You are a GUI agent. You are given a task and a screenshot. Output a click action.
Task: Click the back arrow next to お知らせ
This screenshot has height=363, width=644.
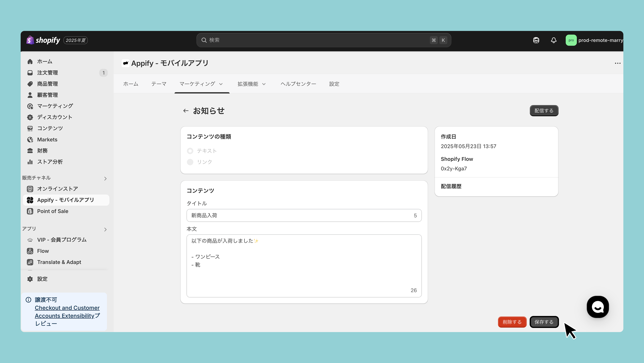tap(186, 111)
